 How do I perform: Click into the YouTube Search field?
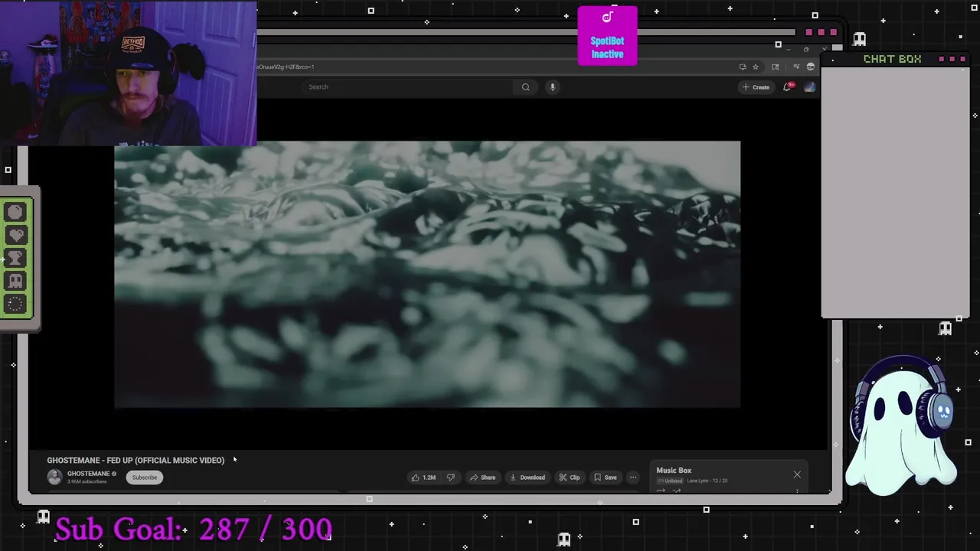pos(410,87)
